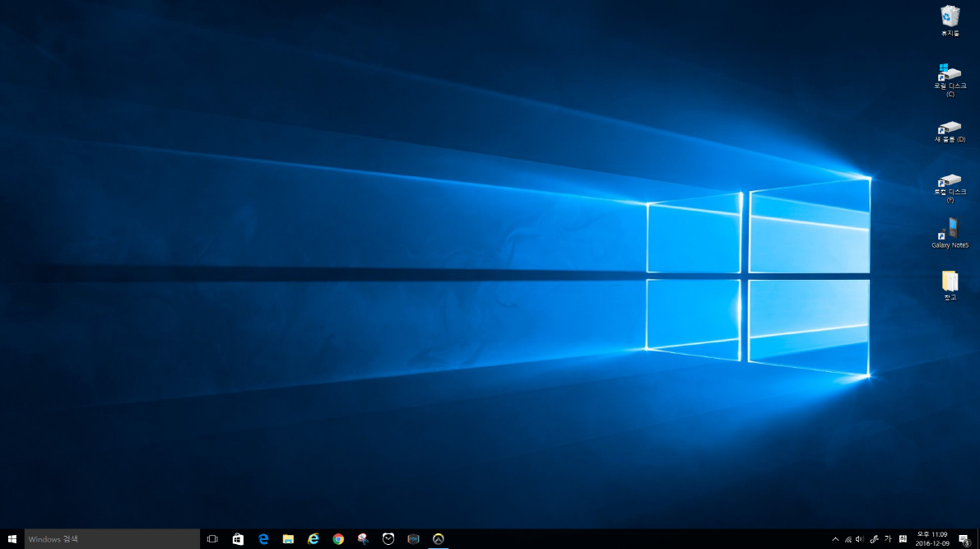980x549 pixels.
Task: Open the Nox app player taskbar icon
Action: 413,539
